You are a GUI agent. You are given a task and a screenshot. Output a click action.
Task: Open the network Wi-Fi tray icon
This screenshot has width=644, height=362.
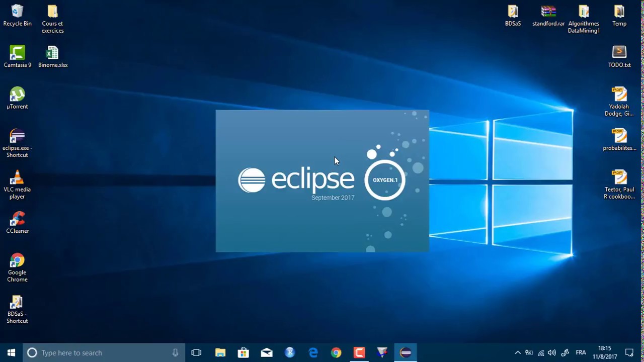[541, 352]
